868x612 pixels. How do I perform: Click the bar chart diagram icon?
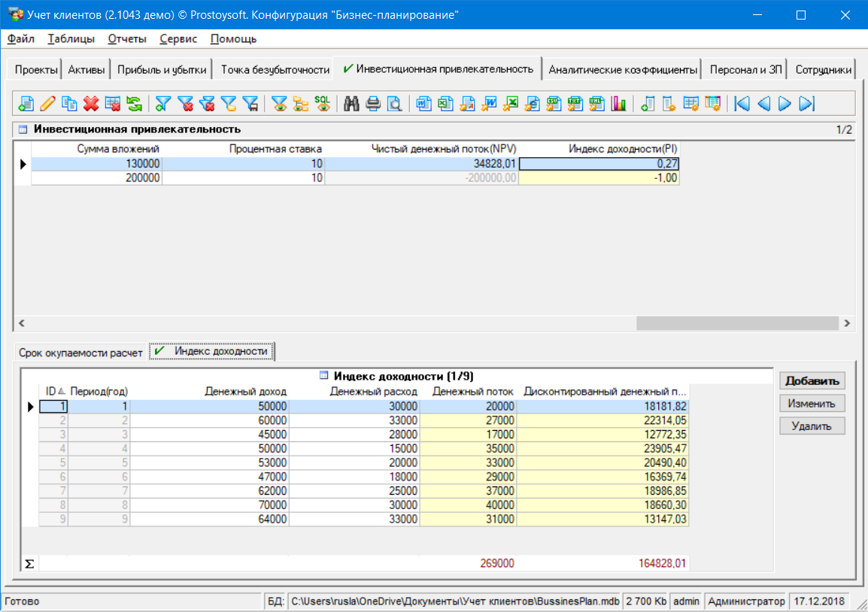click(618, 104)
